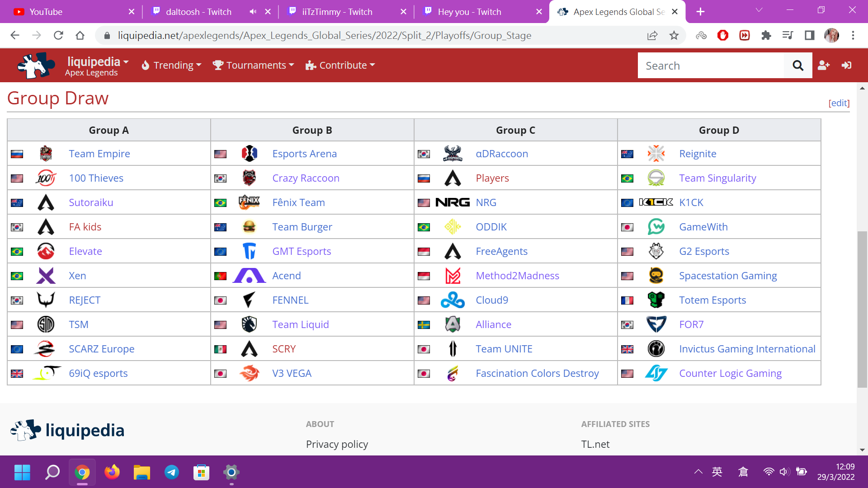
Task: Open the SCARZ Europe team link
Action: click(x=102, y=349)
